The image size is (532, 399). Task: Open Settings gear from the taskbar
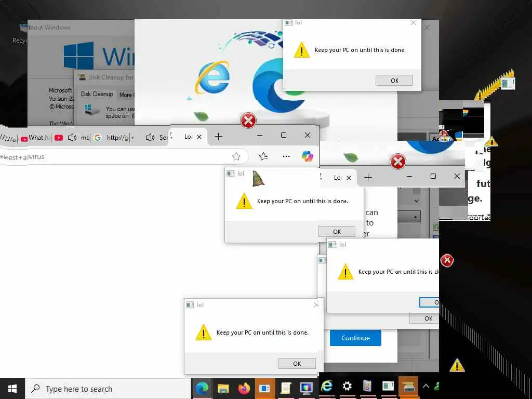point(347,386)
